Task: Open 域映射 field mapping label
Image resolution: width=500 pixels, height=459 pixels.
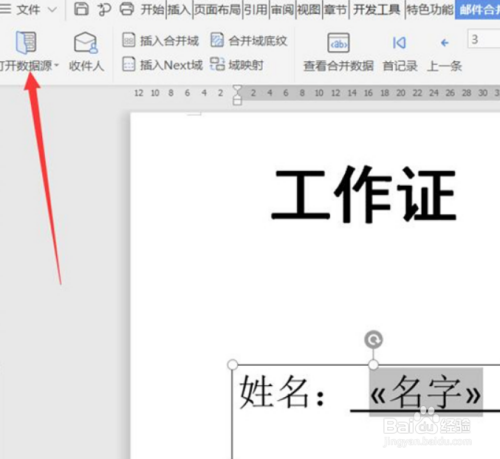Action: (246, 65)
